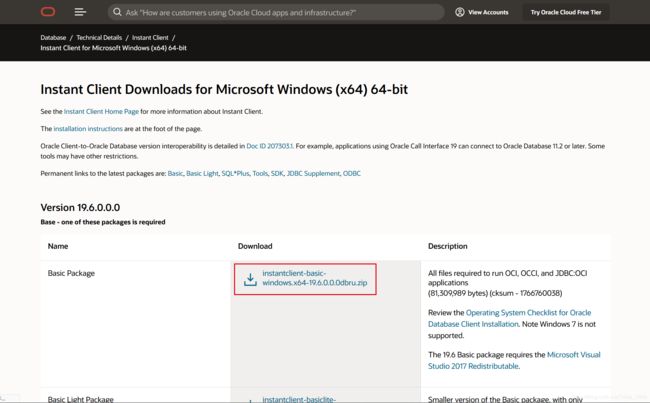This screenshot has height=403, width=650.
Task: Open the Instant Client Home Page link
Action: 101,112
